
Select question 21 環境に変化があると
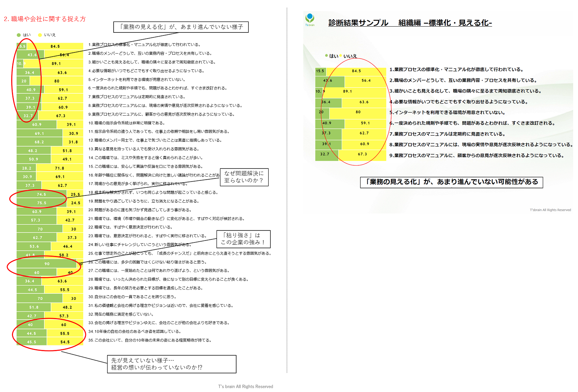167,219
